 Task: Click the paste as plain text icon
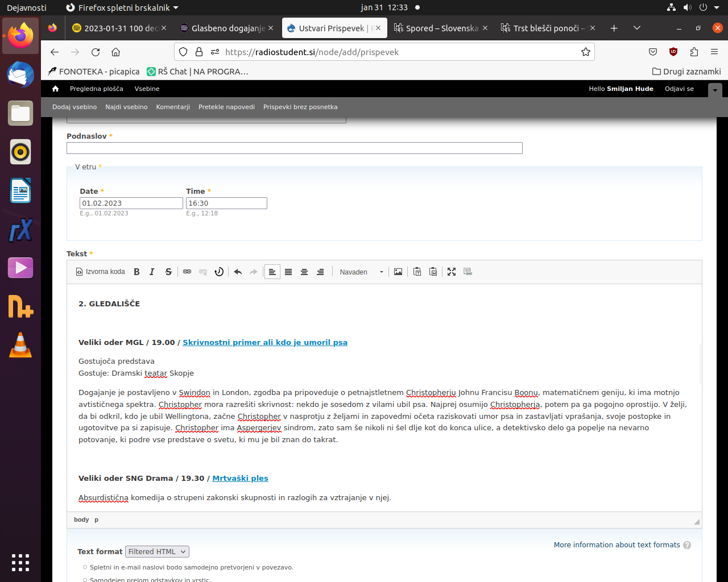tap(417, 272)
